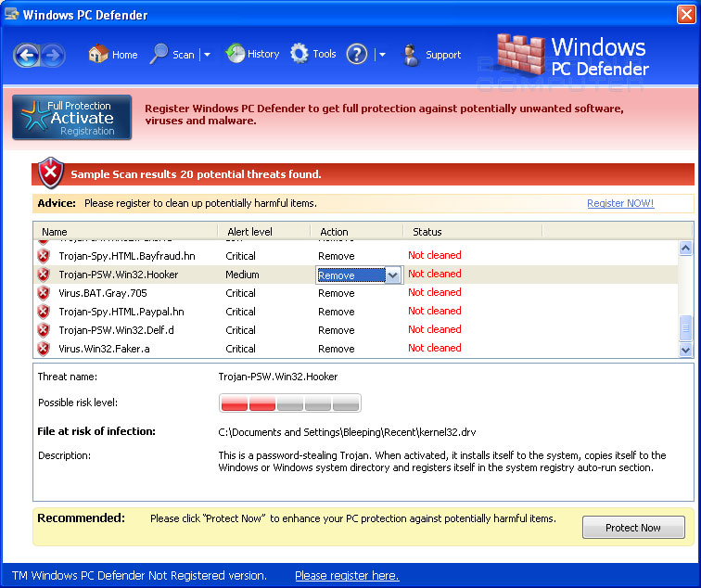Open the Tools menu item
701x588 pixels.
click(325, 54)
